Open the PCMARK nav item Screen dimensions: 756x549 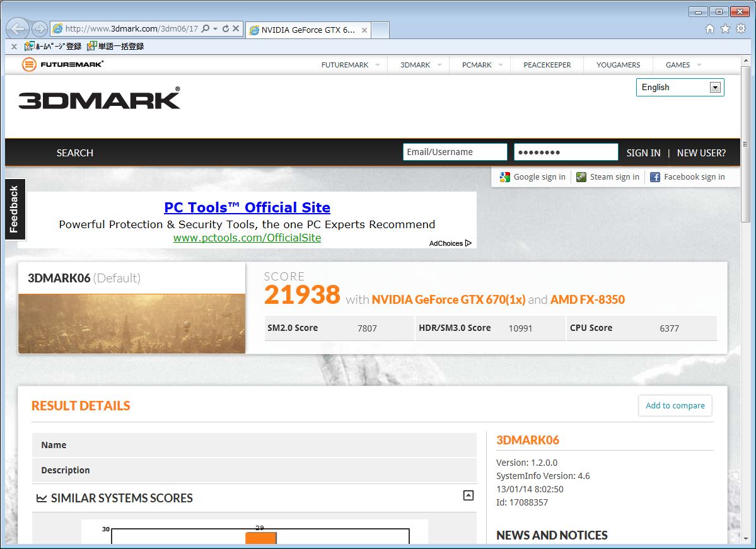point(477,64)
